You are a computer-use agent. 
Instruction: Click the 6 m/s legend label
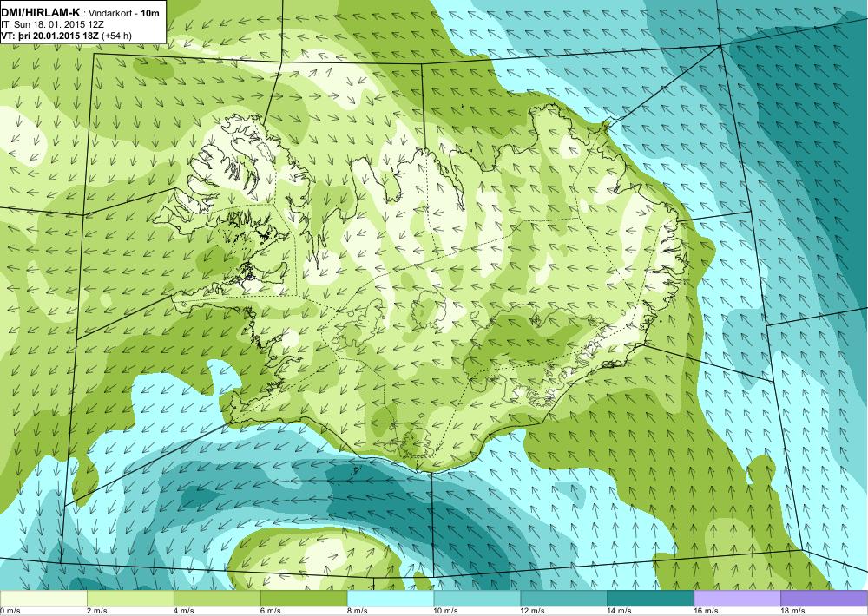[x=271, y=611]
